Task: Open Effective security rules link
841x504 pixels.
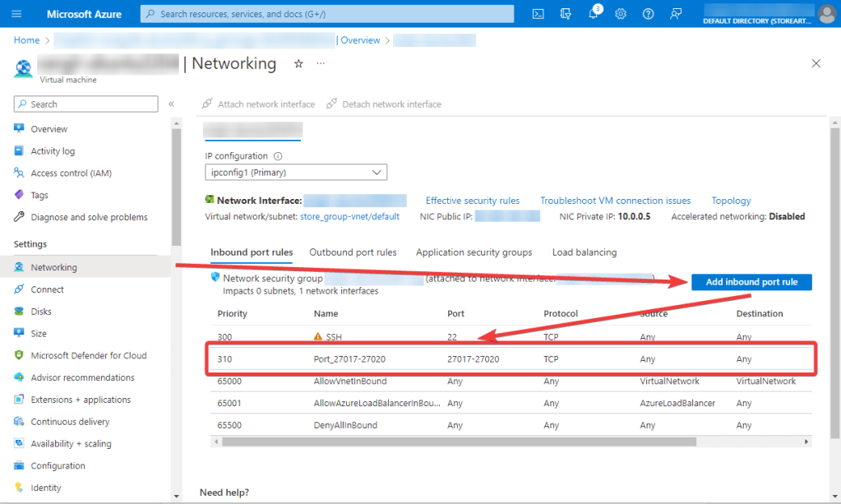Action: [x=472, y=201]
